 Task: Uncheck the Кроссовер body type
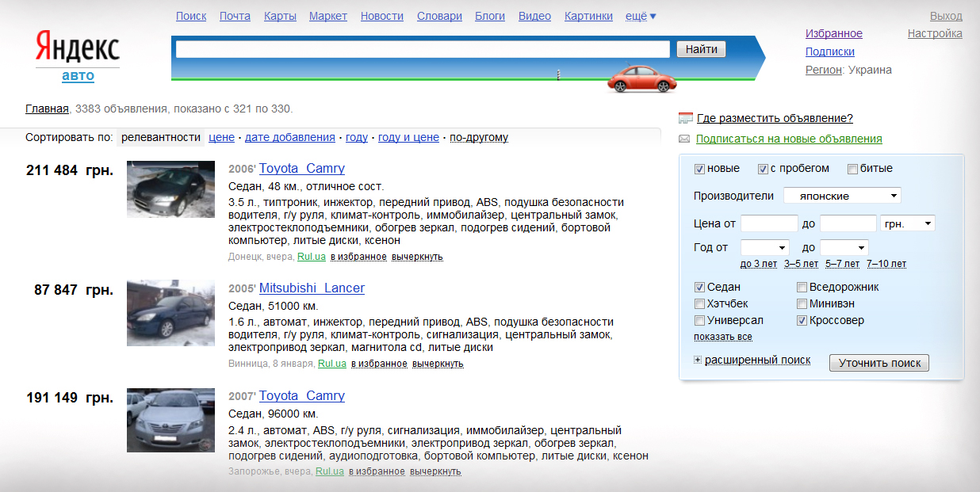pyautogui.click(x=802, y=321)
